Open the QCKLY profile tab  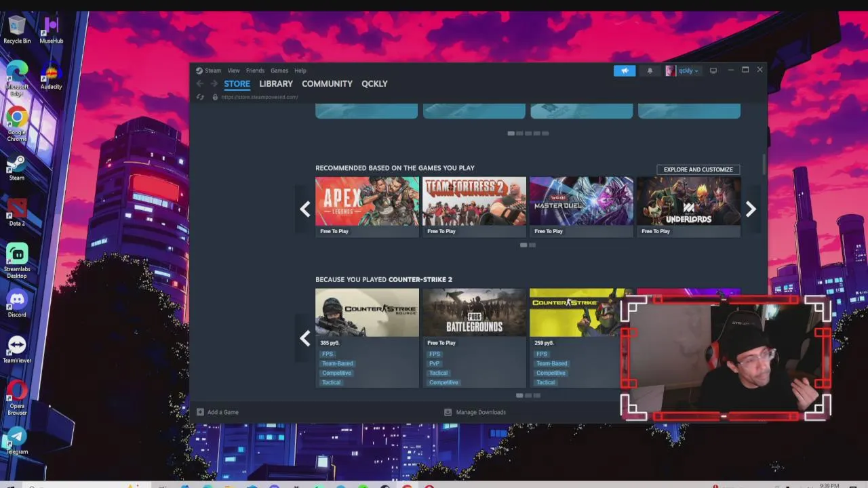click(374, 83)
